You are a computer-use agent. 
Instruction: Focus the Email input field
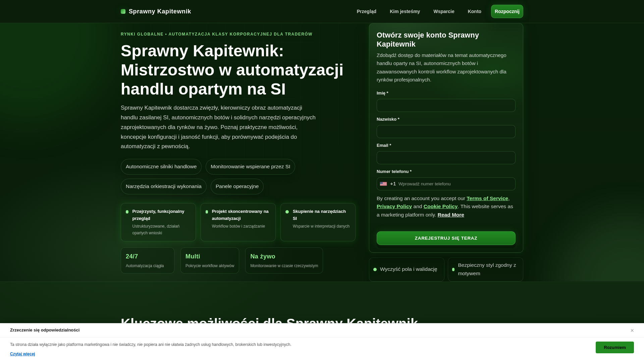pyautogui.click(x=446, y=158)
